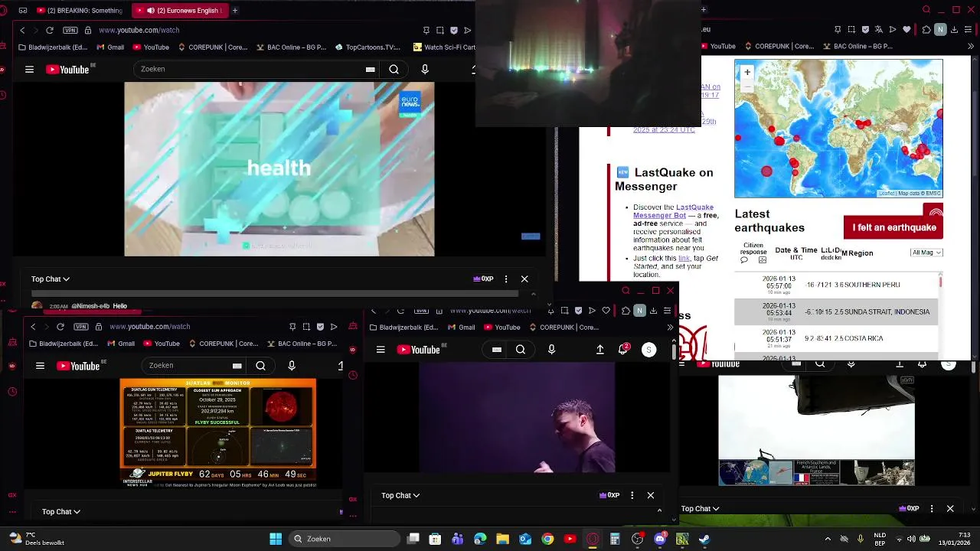
Task: Expand Top Chat dropdown in 3I/ATLAS window
Action: pos(61,511)
